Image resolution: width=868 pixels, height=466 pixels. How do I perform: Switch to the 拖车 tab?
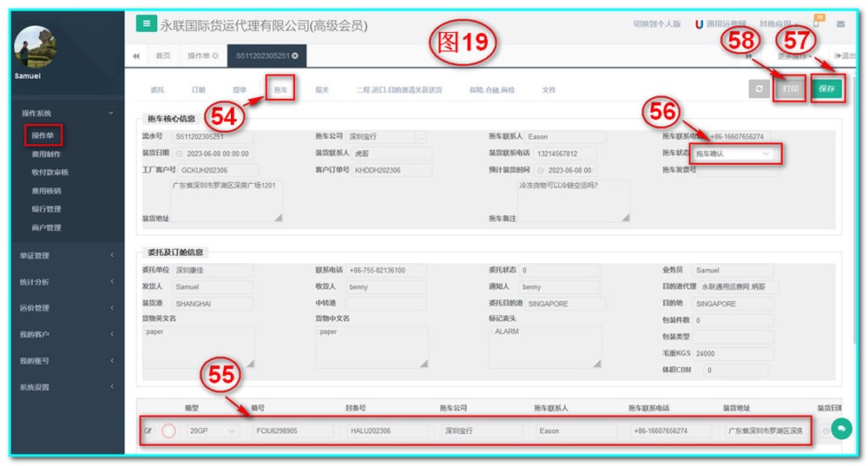pos(280,89)
